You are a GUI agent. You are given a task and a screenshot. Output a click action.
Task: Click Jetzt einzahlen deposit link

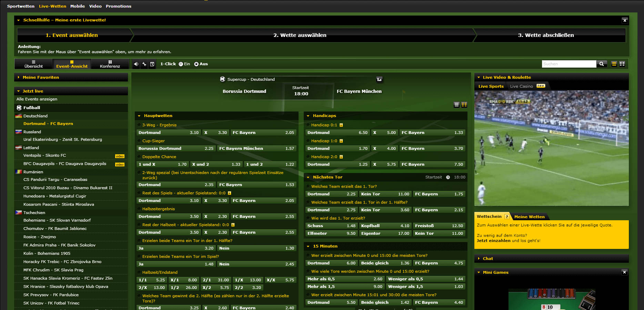click(493, 241)
